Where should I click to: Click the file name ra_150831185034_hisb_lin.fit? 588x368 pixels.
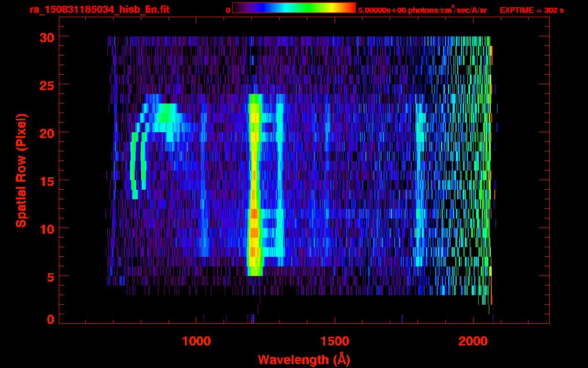(x=99, y=10)
